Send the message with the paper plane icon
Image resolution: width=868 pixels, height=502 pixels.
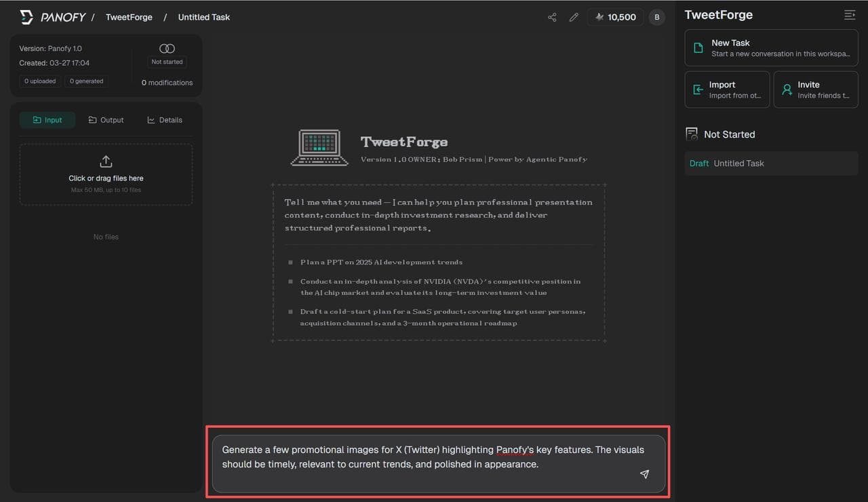(644, 474)
